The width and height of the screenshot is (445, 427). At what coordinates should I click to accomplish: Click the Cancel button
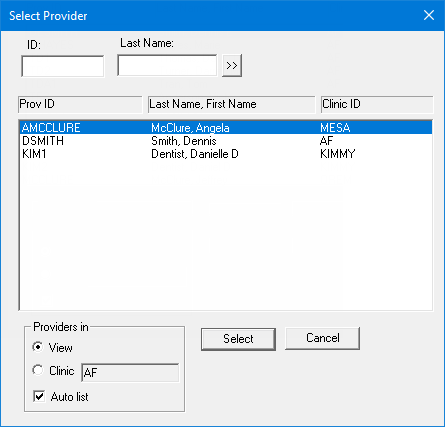322,338
